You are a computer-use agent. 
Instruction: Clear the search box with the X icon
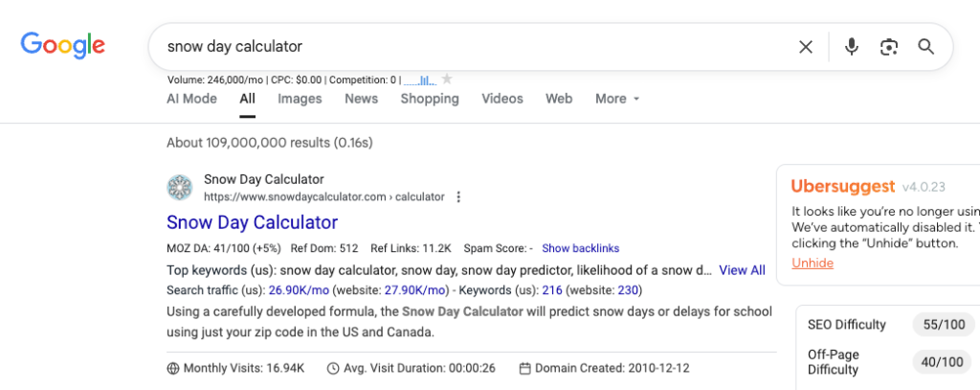[806, 47]
